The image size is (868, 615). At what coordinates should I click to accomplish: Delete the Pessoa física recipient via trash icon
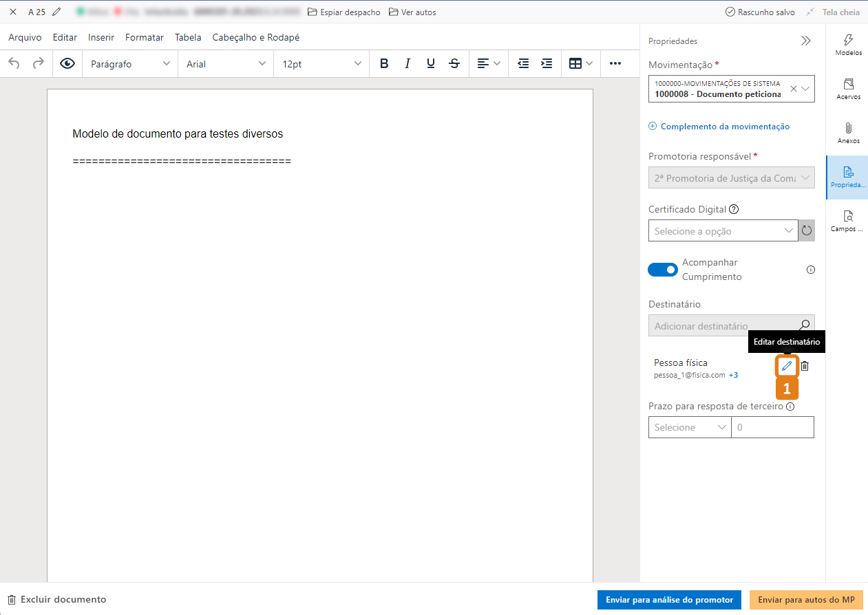805,366
